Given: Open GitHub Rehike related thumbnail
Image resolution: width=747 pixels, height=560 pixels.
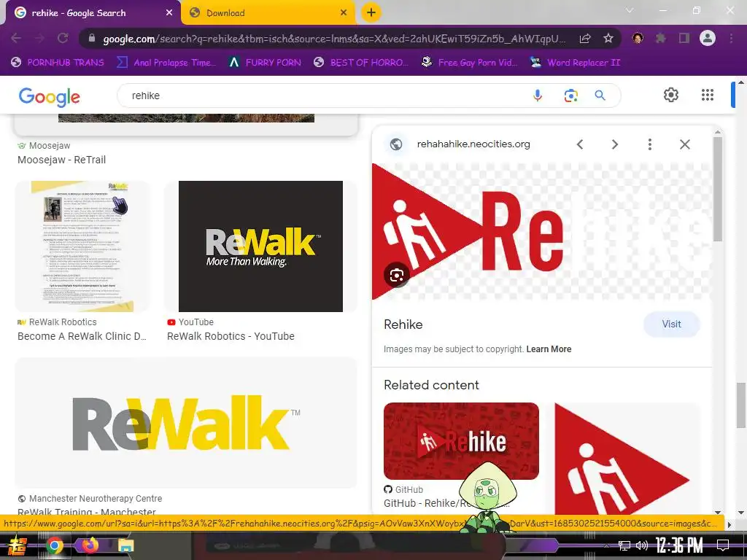Looking at the screenshot, I should (461, 441).
